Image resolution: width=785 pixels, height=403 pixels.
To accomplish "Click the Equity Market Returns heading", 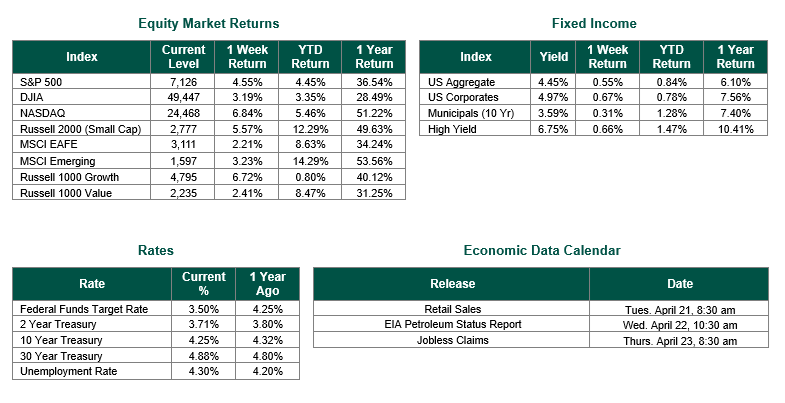I will point(208,23).
